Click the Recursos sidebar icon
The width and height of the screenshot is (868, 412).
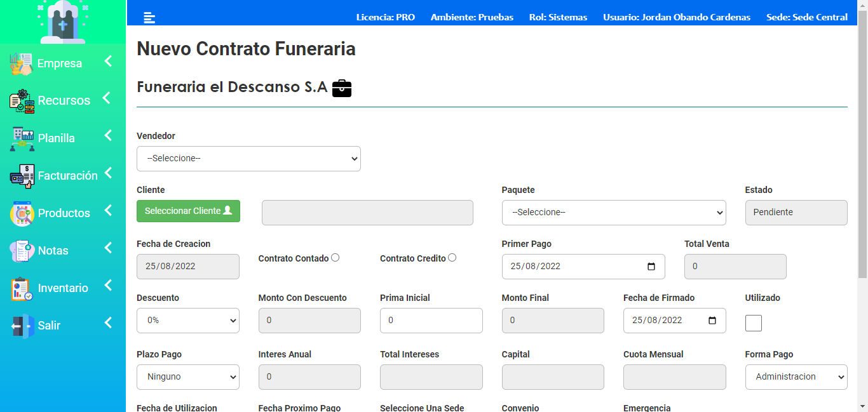point(22,101)
